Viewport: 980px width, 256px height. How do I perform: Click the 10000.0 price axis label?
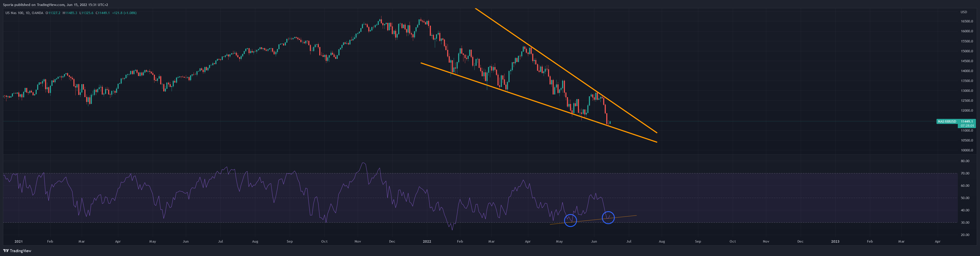tap(967, 150)
